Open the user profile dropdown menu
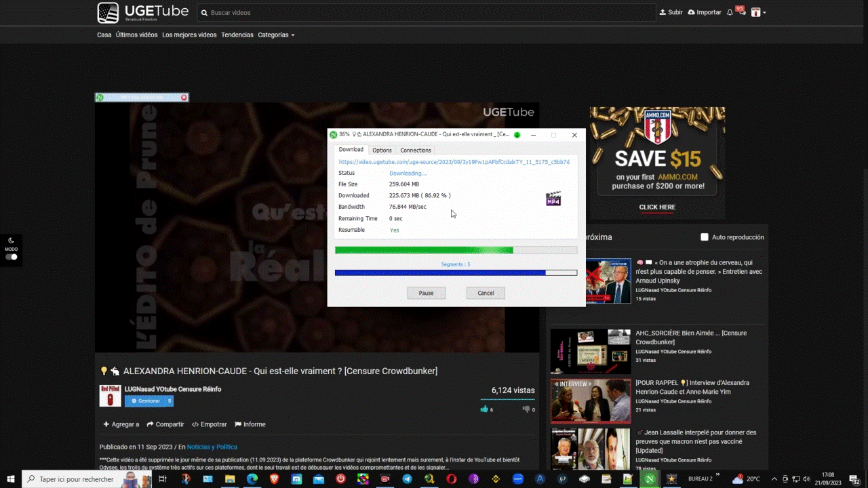868x488 pixels. (x=758, y=12)
